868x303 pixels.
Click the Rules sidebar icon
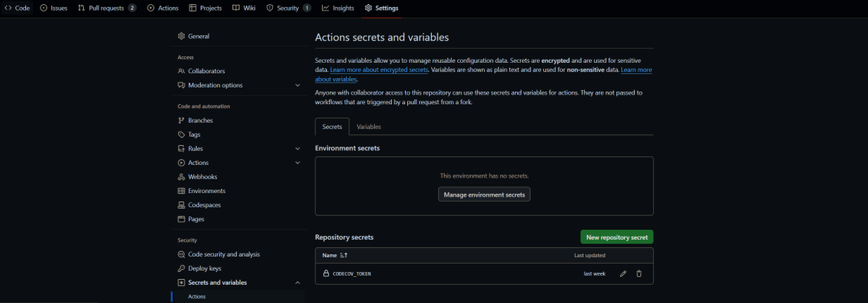pos(181,149)
